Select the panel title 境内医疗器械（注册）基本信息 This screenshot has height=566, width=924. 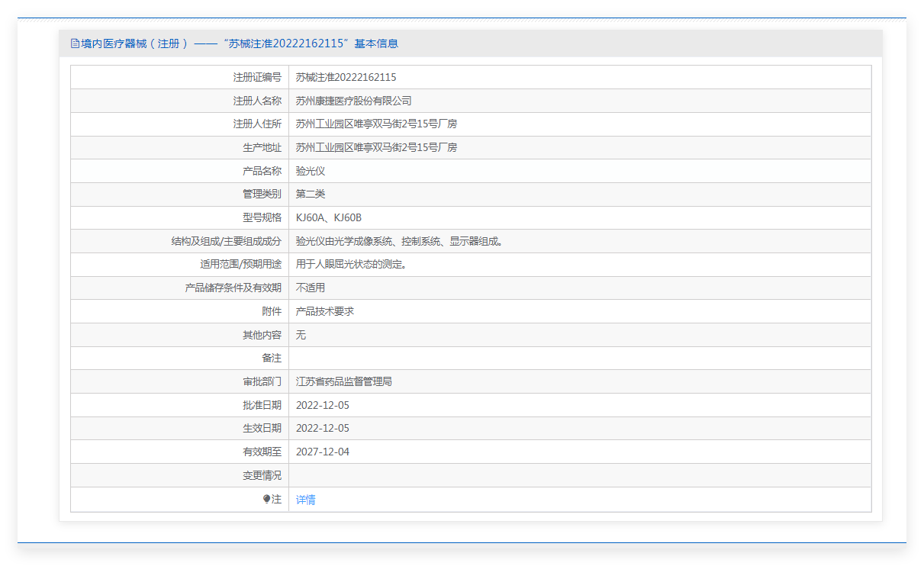(x=240, y=43)
